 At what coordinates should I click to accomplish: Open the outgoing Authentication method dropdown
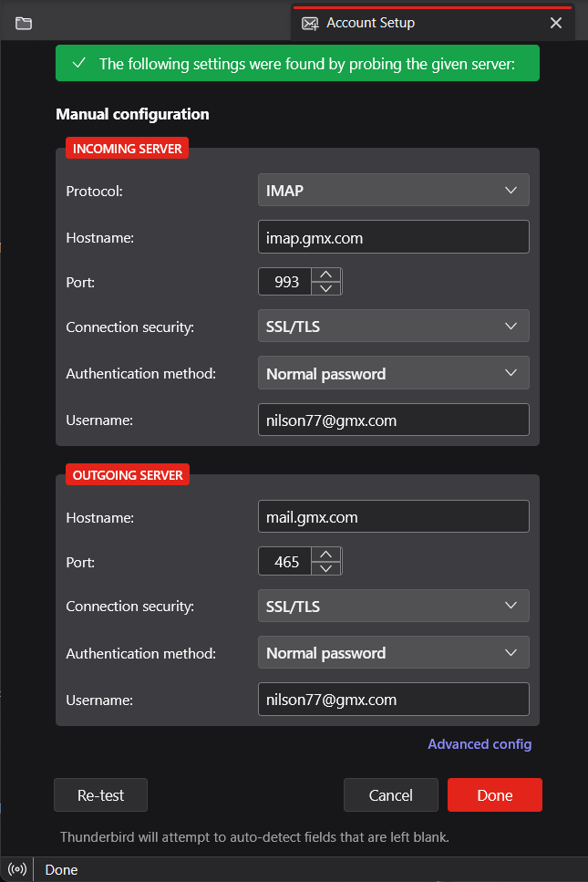tap(393, 652)
